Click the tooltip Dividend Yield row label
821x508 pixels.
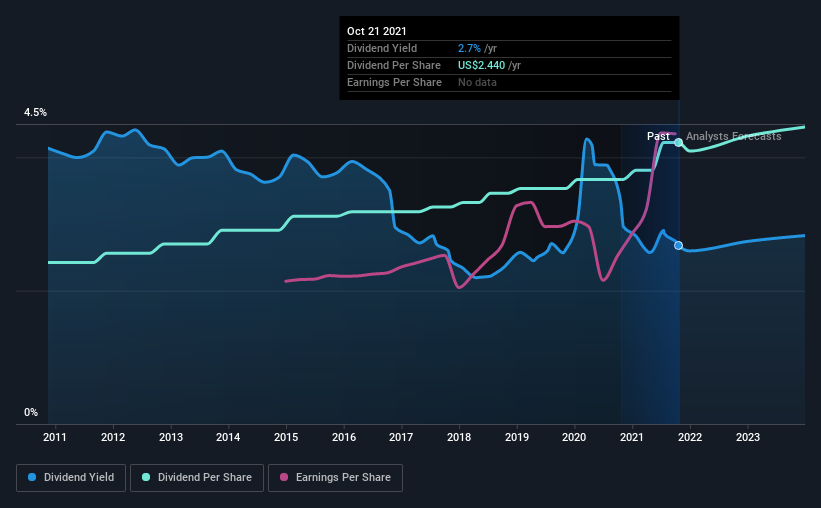pyautogui.click(x=382, y=48)
